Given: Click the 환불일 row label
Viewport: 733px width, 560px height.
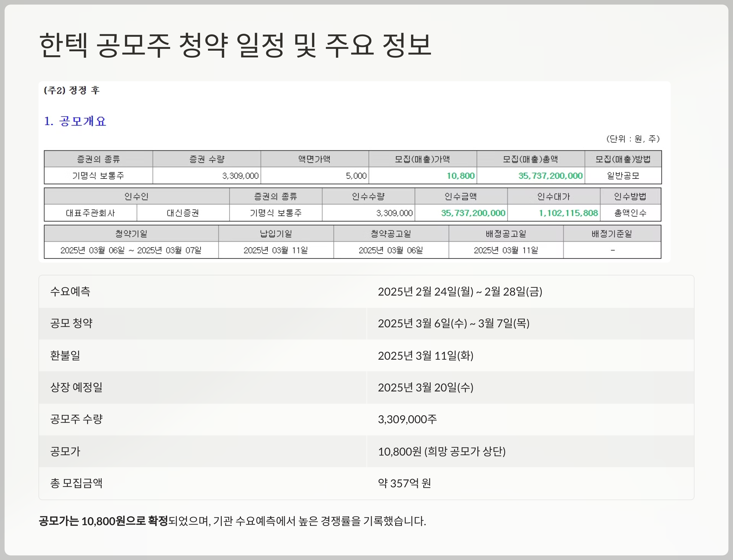Looking at the screenshot, I should click(x=65, y=355).
